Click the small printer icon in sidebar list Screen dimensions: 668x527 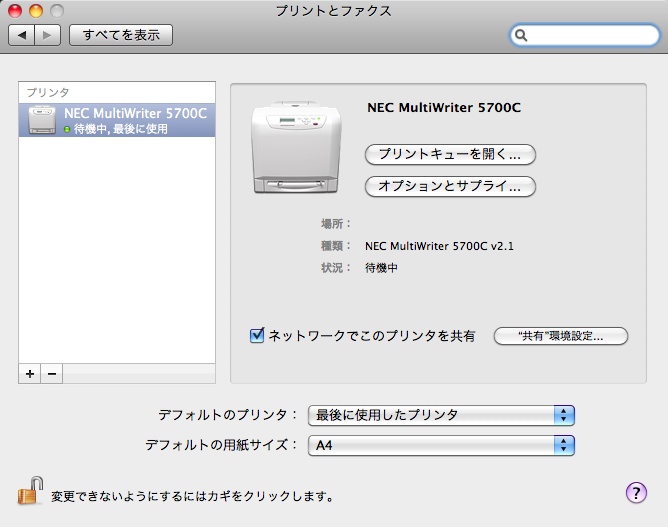pos(42,121)
